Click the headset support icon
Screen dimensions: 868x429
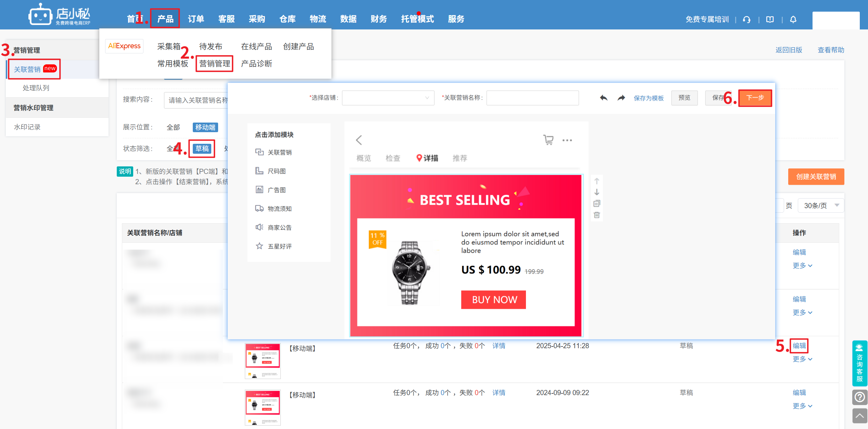(747, 20)
